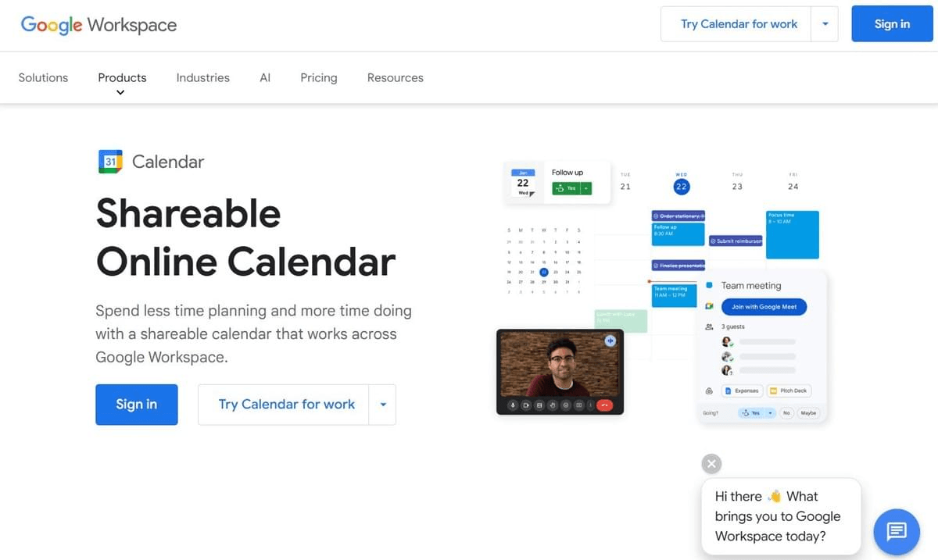Open the Industries menu
Image resolution: width=938 pixels, height=560 pixels.
point(202,77)
